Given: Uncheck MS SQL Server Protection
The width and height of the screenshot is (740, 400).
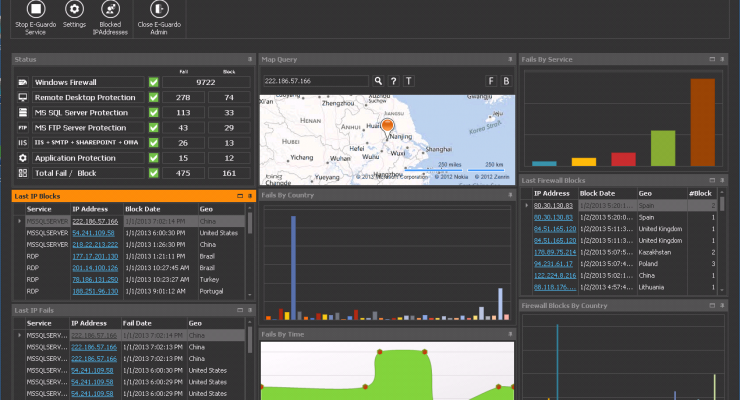Looking at the screenshot, I should pos(153,113).
